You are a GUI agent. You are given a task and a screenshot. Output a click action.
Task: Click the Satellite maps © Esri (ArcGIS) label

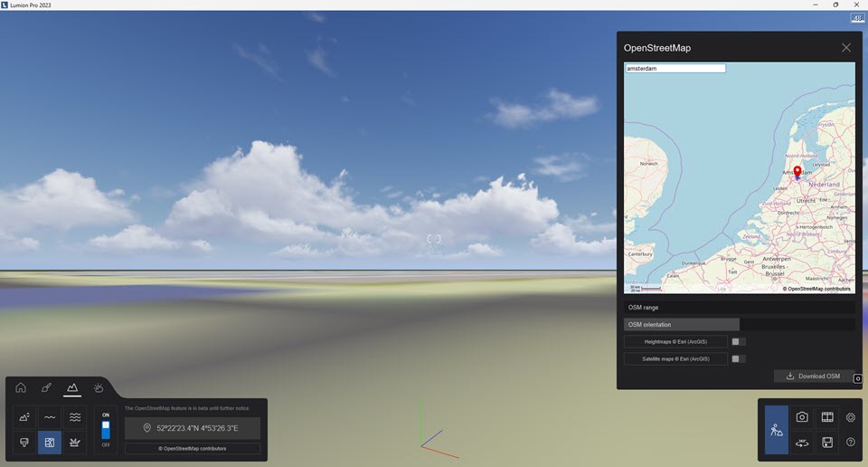(675, 359)
